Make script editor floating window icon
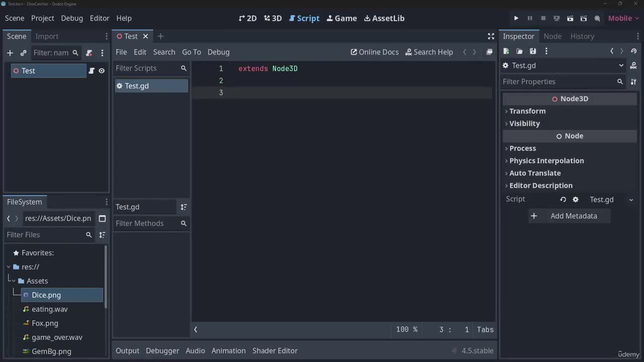This screenshot has height=362, width=644. [489, 52]
